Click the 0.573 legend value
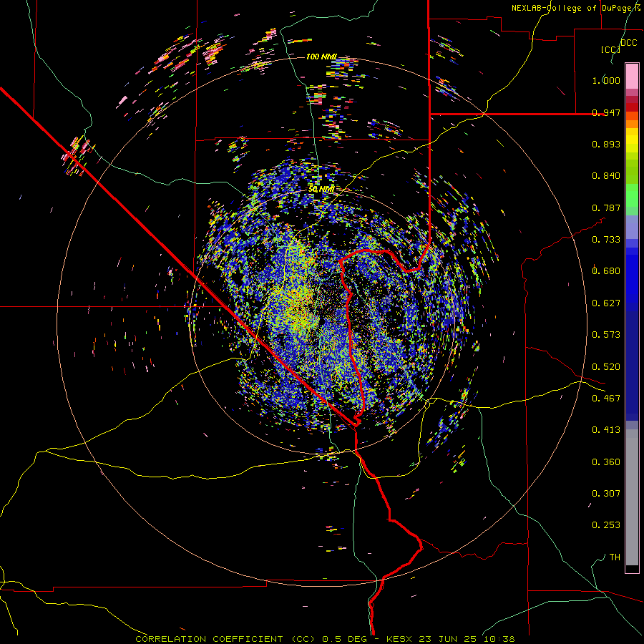This screenshot has width=644, height=644. pos(606,335)
